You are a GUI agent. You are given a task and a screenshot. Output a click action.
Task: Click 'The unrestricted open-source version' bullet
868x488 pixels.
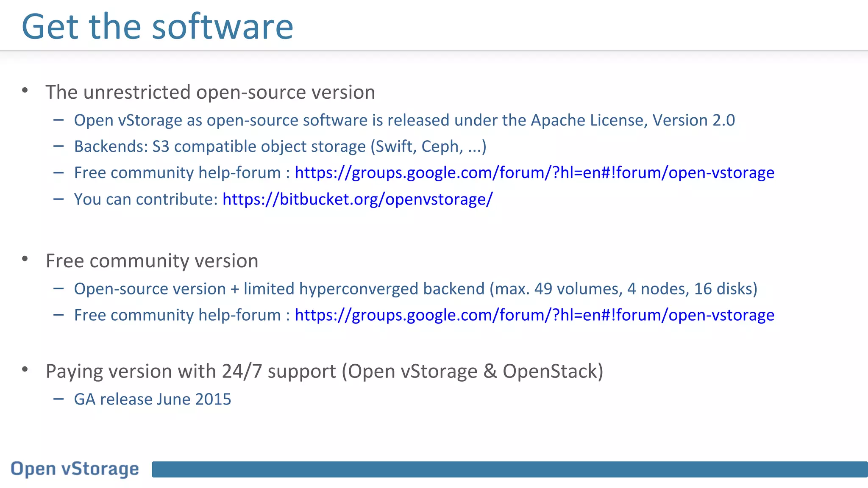tap(210, 92)
